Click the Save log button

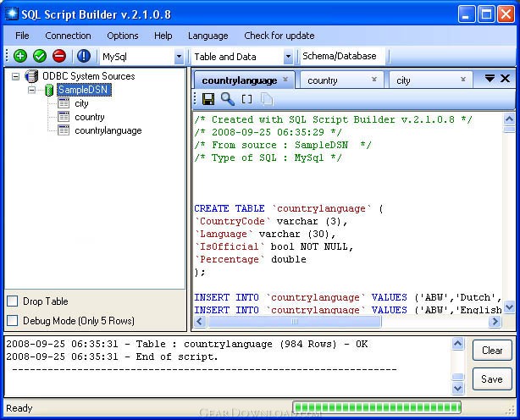(x=492, y=379)
